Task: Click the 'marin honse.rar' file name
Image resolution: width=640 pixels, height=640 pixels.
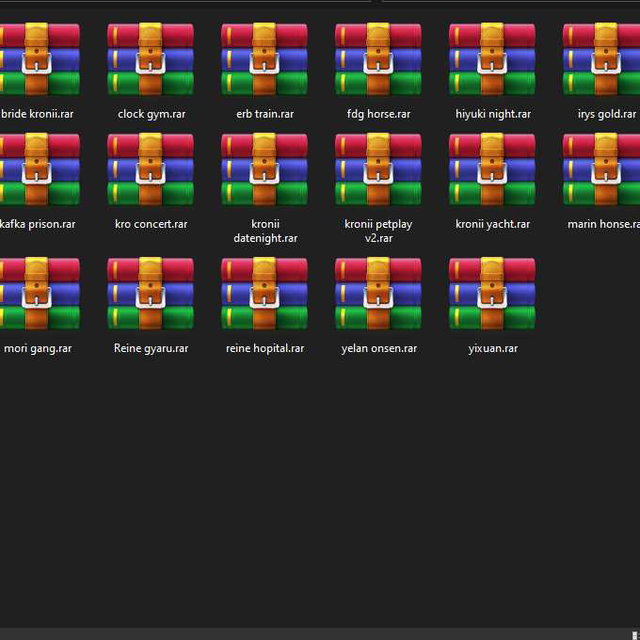Action: [604, 224]
